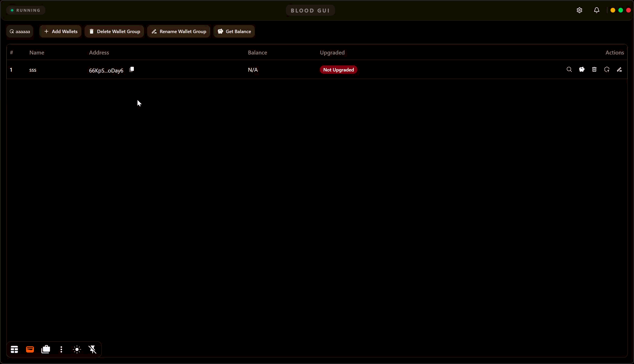Click the Not Upgraded status badge
The width and height of the screenshot is (634, 364).
[338, 70]
